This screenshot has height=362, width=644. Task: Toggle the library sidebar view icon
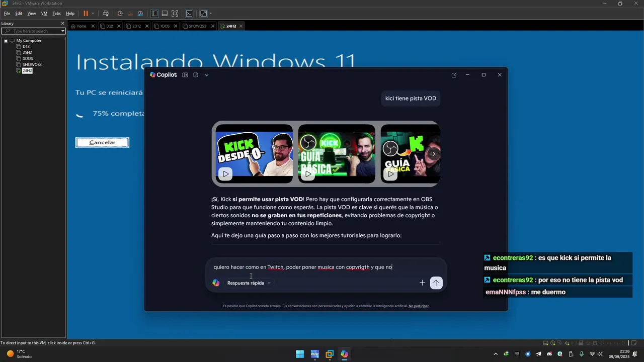coord(154,14)
